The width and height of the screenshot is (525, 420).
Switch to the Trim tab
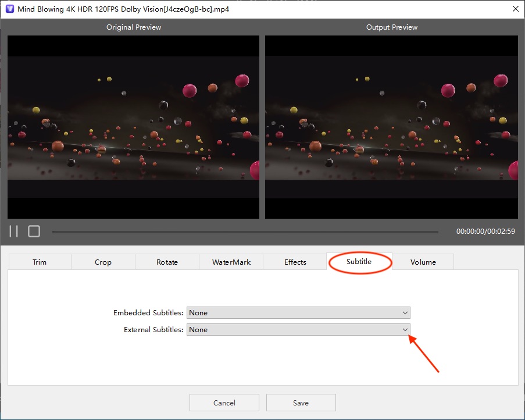coord(40,262)
